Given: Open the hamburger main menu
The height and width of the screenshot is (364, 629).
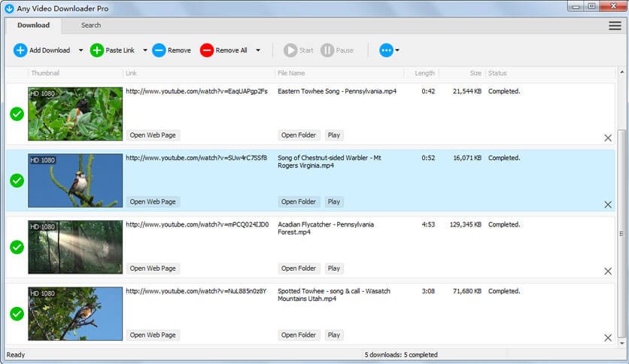Looking at the screenshot, I should [x=615, y=26].
